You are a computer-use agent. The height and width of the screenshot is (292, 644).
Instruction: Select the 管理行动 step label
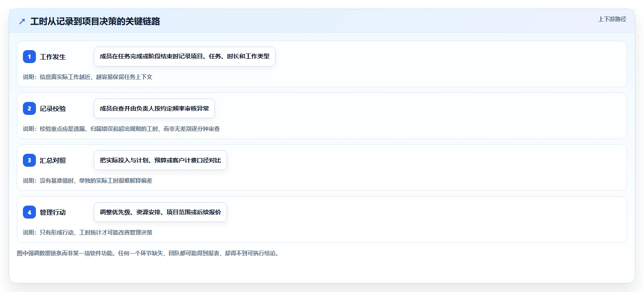(x=53, y=212)
